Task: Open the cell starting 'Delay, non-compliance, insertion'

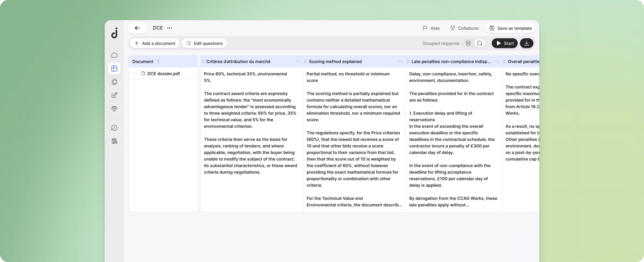Action: tap(454, 140)
